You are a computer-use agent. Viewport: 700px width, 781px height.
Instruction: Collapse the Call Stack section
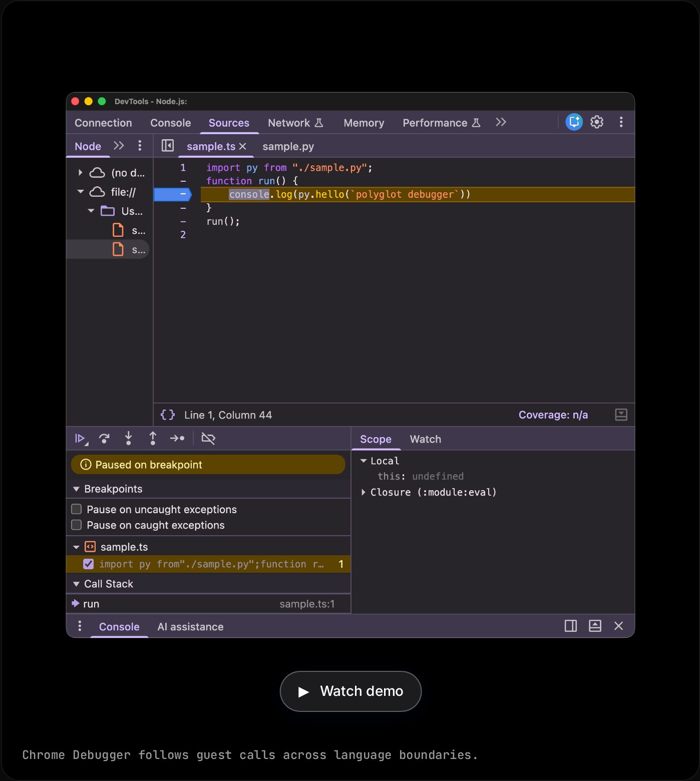coord(77,584)
